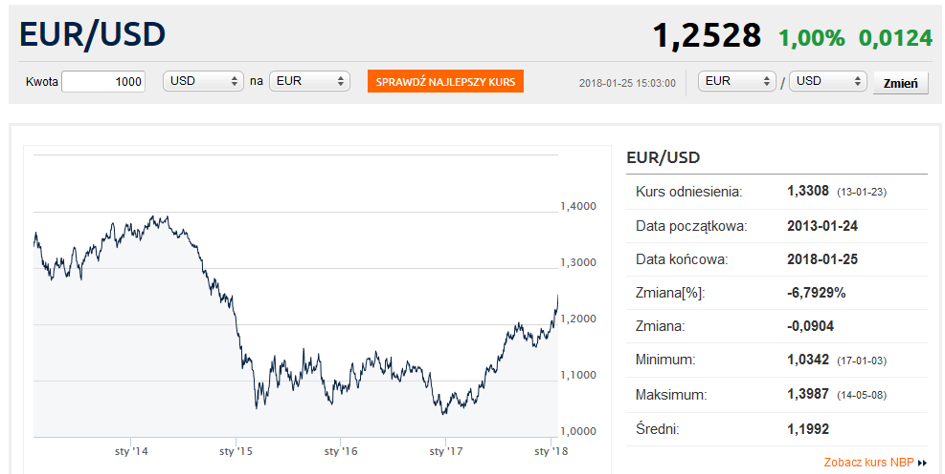Image resolution: width=945 pixels, height=474 pixels.
Task: Select the current rate value 1,2528
Action: [x=707, y=36]
